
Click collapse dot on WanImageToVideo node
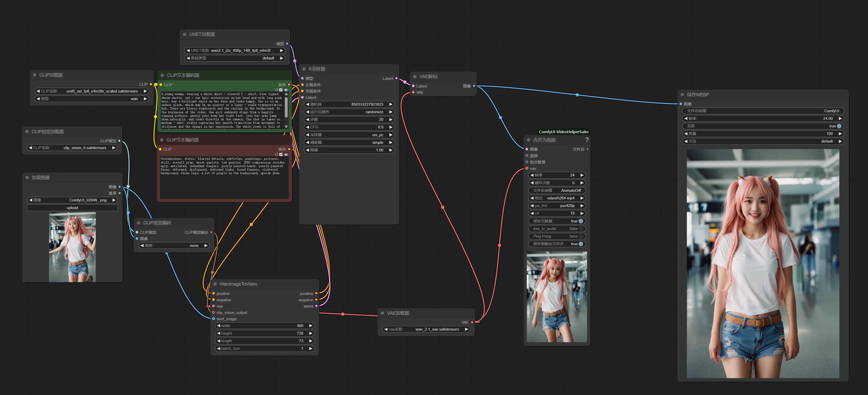pyautogui.click(x=215, y=284)
